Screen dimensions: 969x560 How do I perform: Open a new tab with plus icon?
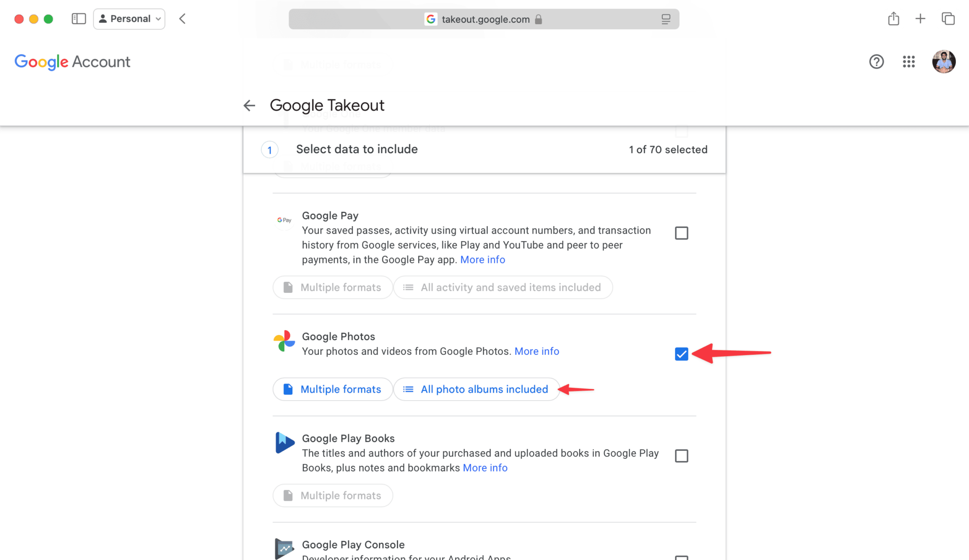tap(920, 19)
